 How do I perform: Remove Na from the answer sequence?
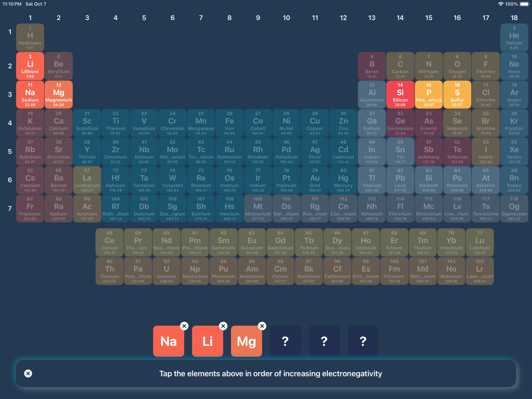[184, 326]
